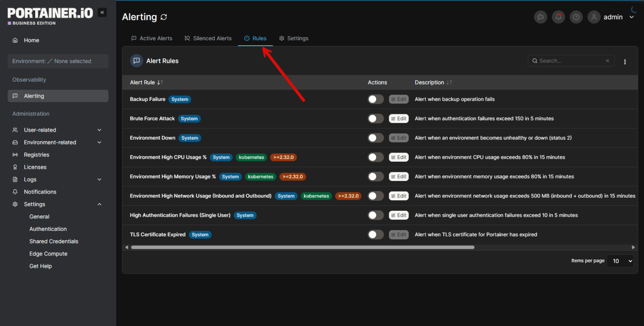The width and height of the screenshot is (644, 326).
Task: Refresh alerts using the icon beside Alerting title
Action: click(164, 17)
